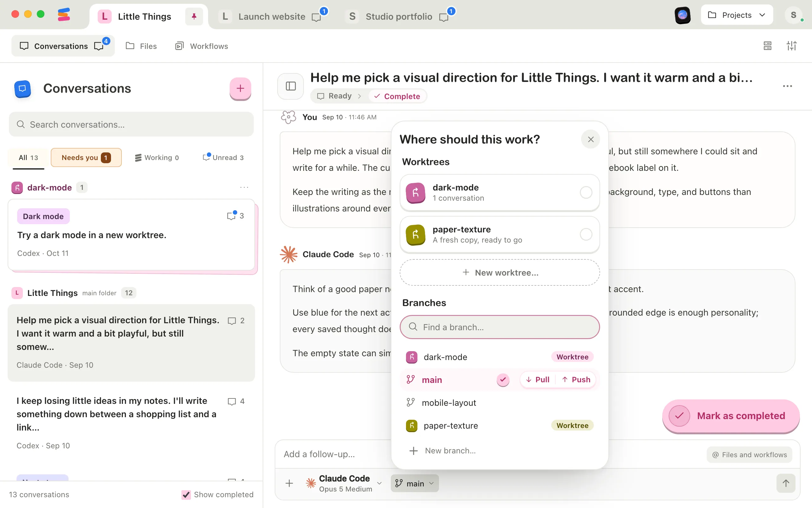
Task: Open the list layout icon in the toolbar
Action: 767,46
